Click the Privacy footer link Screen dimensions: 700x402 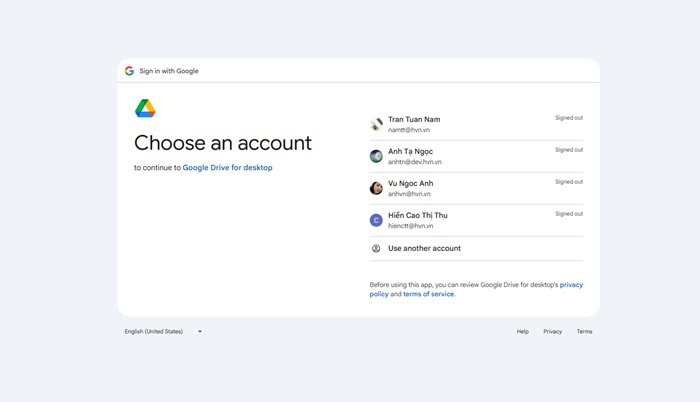point(553,331)
